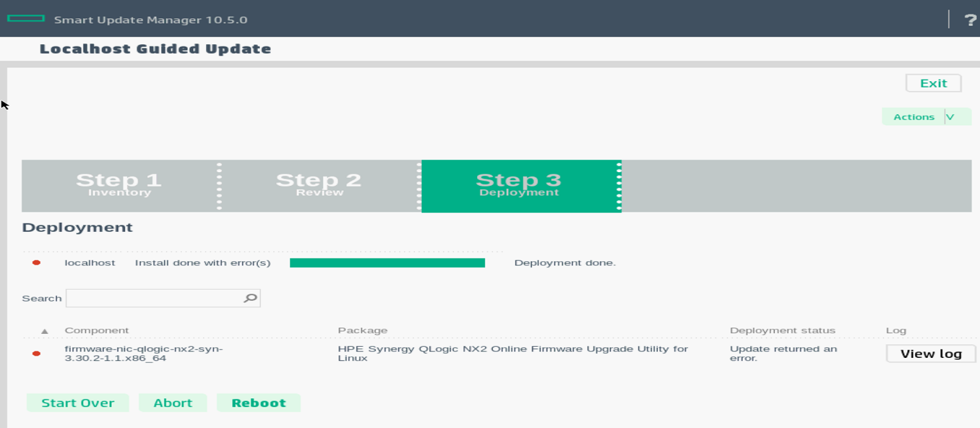Click the Start Over button
The height and width of the screenshot is (428, 980).
tap(78, 403)
